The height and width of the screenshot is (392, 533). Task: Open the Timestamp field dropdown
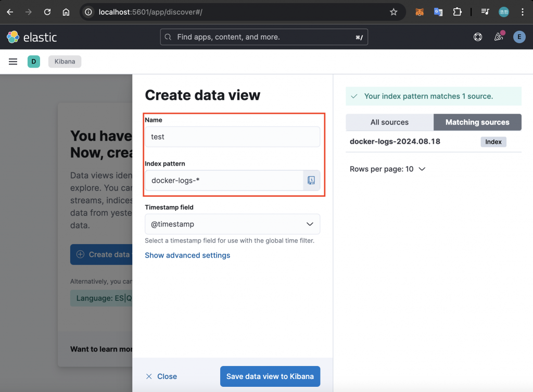click(232, 224)
